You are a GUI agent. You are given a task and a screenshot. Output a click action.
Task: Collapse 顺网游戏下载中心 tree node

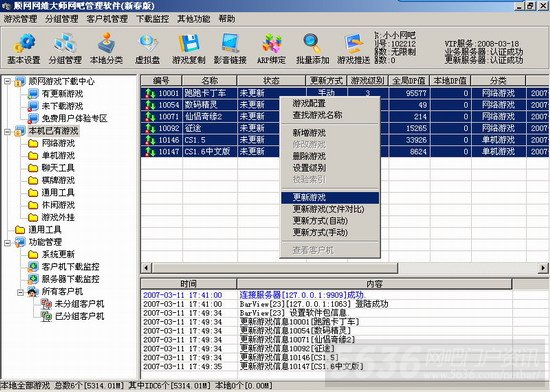pos(7,81)
